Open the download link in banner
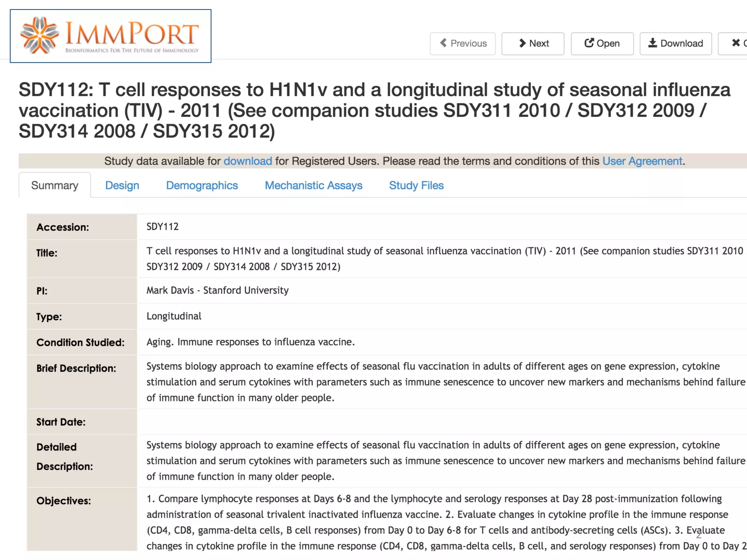Viewport: 747px width, 560px height. coord(248,161)
